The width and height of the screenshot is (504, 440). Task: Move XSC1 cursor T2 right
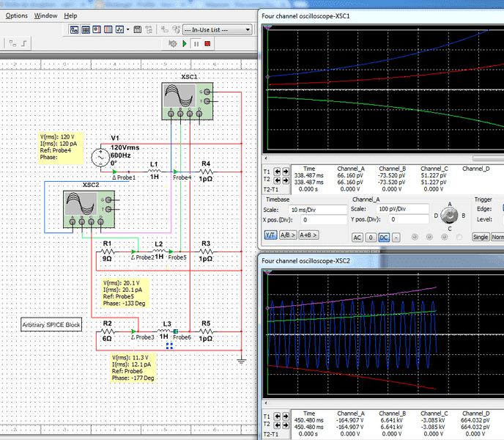click(285, 180)
